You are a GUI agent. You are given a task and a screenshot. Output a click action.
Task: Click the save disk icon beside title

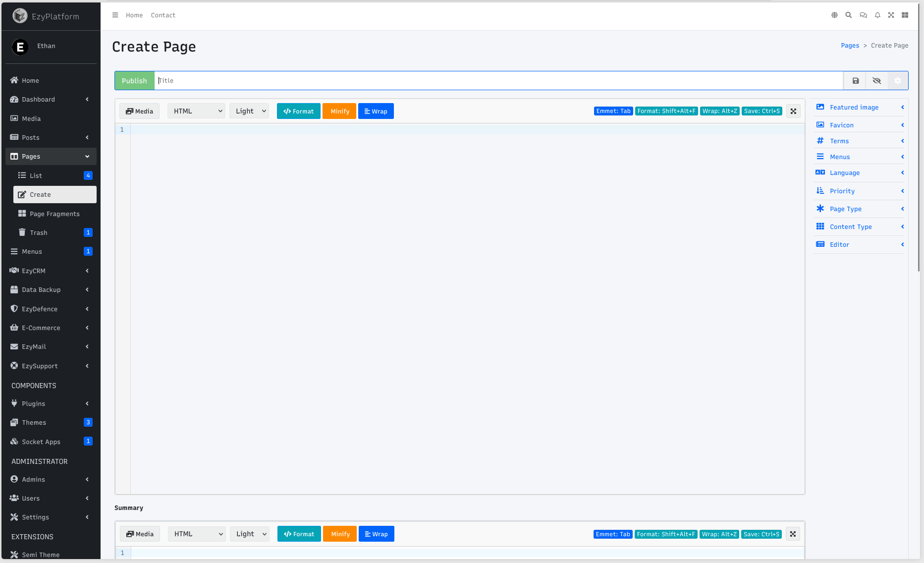855,81
